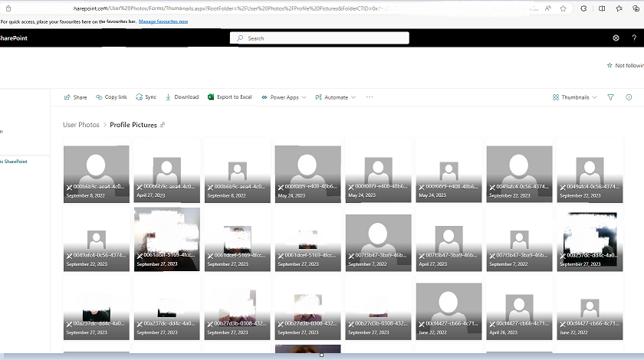Download the selected items
The image size is (644, 360).
coord(182,97)
